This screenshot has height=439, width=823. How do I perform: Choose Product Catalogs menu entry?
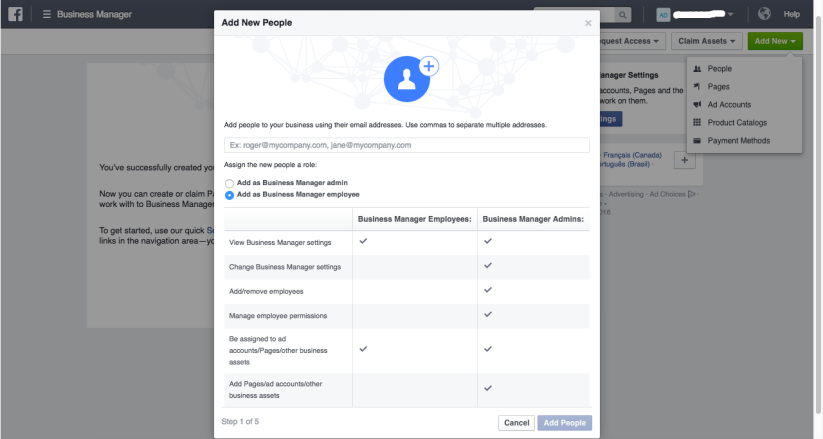(740, 123)
